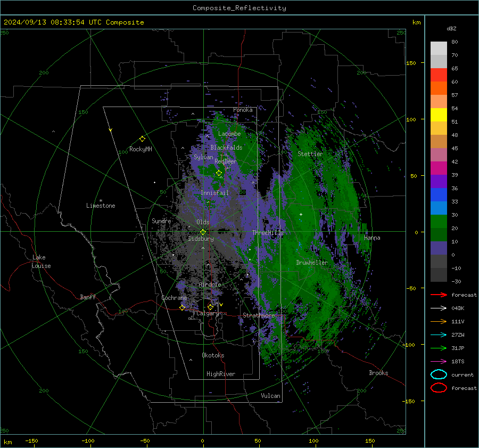Click yellow v marker northwest of RockyMH
479x448 pixels.
pos(111,131)
